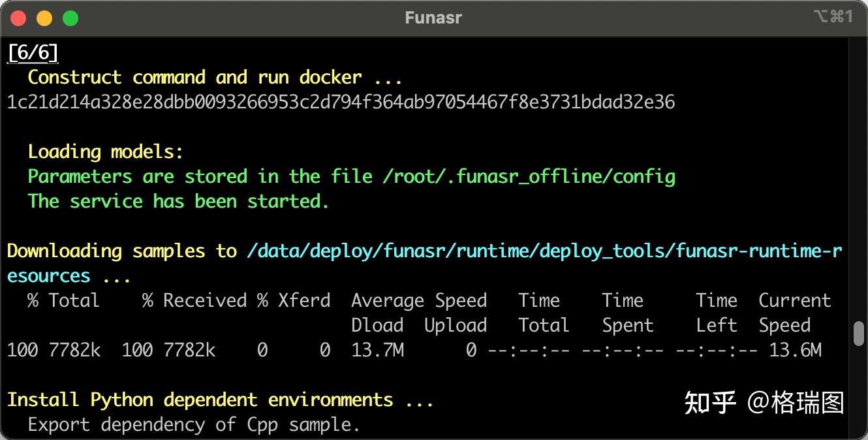The width and height of the screenshot is (868, 440).
Task: Click the Loading models heading
Action: coord(106,151)
